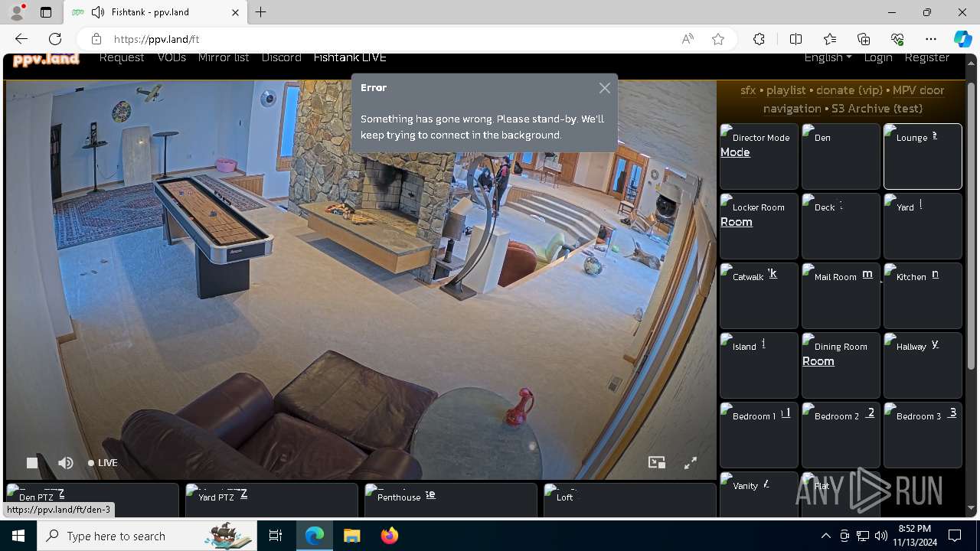This screenshot has width=980, height=551.
Task: Mute the stream volume speaker icon
Action: pyautogui.click(x=66, y=462)
